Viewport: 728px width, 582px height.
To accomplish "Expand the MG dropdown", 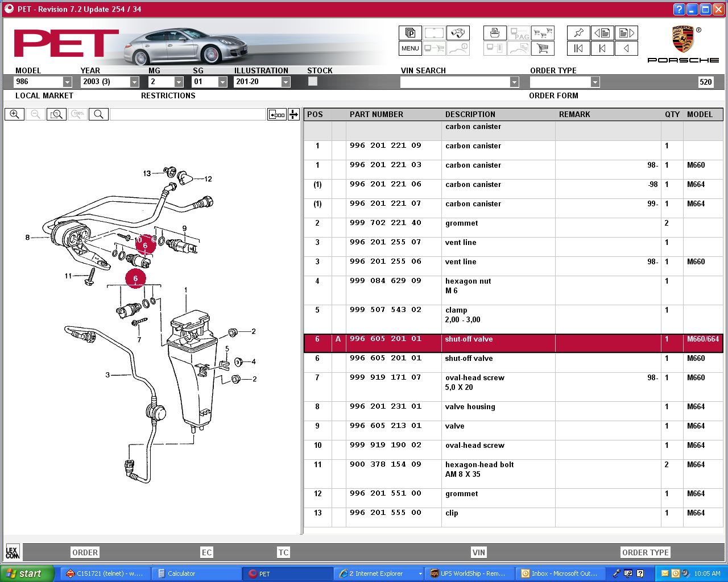I will [x=179, y=82].
